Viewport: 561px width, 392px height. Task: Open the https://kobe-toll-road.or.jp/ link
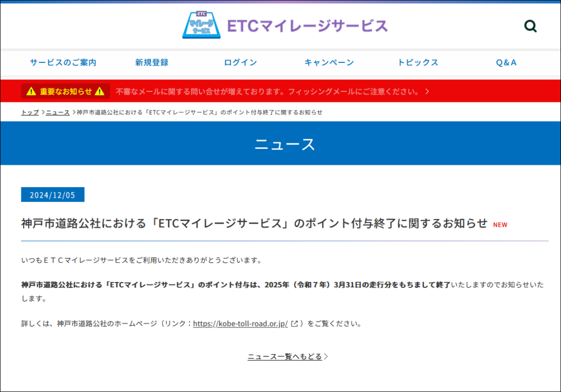[x=241, y=324]
